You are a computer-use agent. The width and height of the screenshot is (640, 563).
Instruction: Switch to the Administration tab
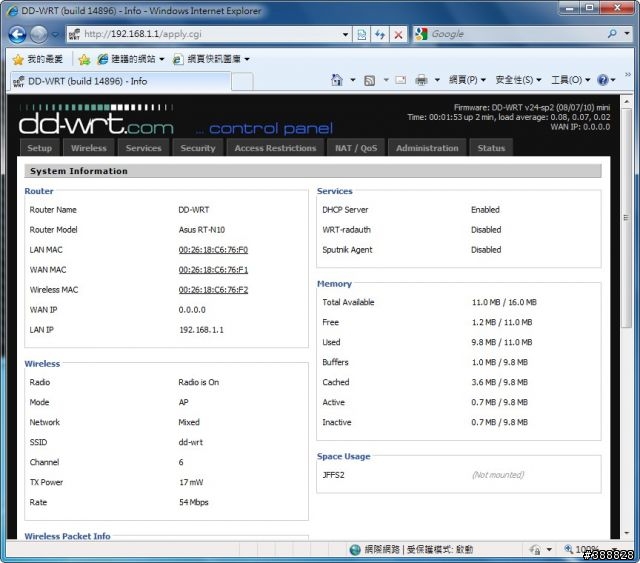(427, 148)
